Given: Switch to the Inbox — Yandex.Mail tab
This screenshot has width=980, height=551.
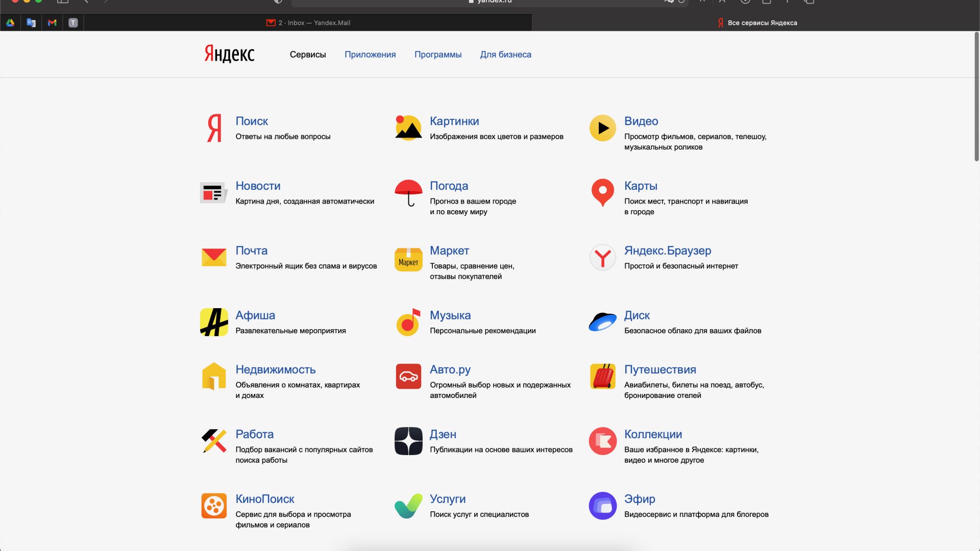Looking at the screenshot, I should pos(308,22).
